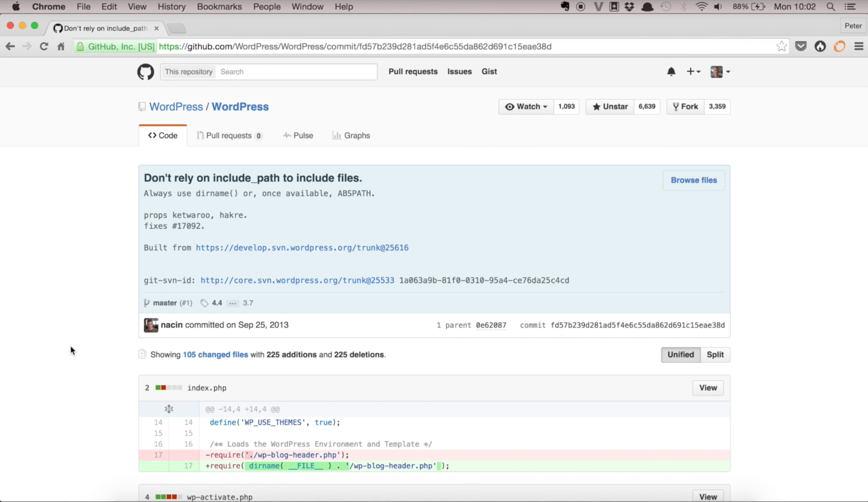
Task: Click the address bar URL
Action: [x=355, y=47]
